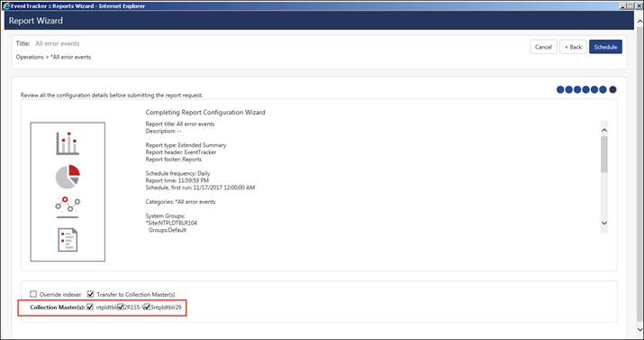Enable the Override indexer checkbox
Screen dimensions: 644x340
(x=33, y=294)
